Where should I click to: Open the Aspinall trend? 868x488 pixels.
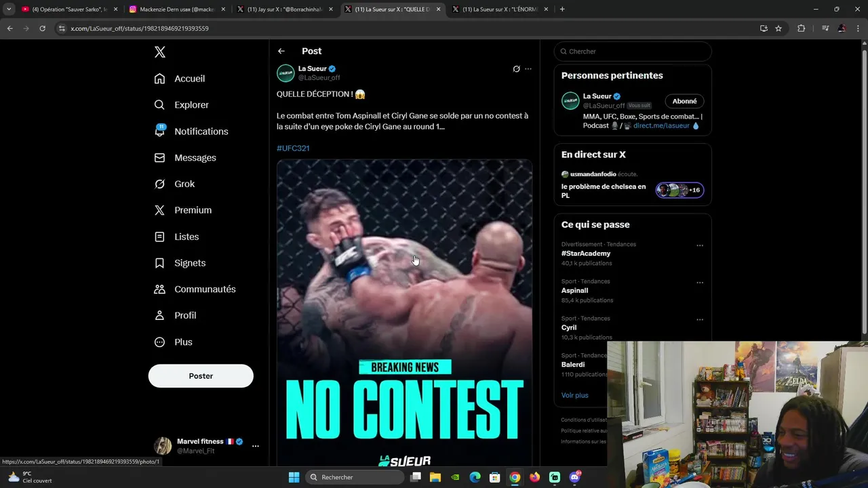click(574, 291)
